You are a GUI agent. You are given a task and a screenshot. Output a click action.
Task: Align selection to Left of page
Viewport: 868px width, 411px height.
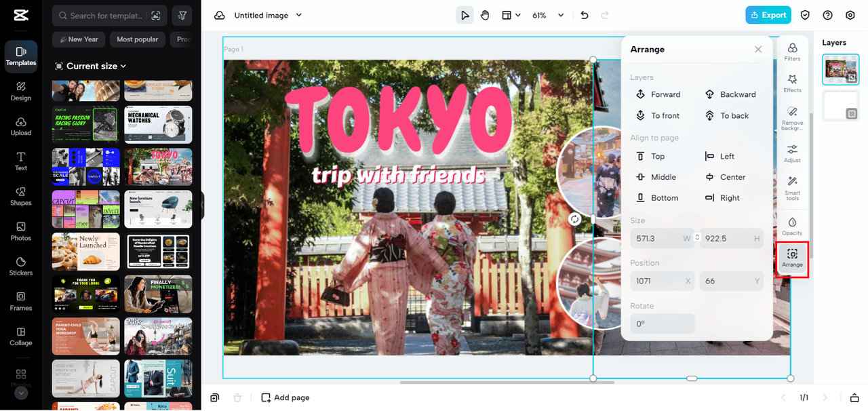(x=720, y=156)
